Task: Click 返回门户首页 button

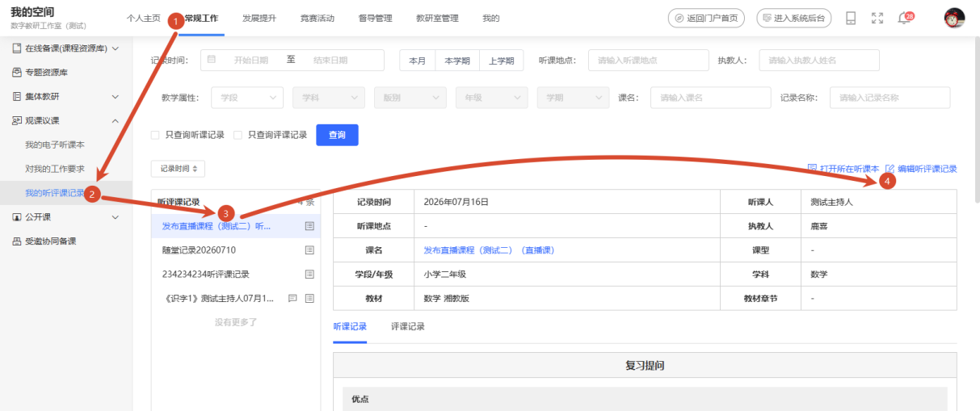Action: [x=706, y=18]
